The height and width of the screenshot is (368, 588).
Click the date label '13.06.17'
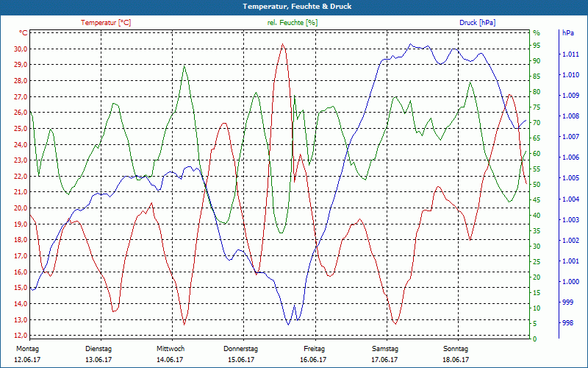[x=98, y=360]
